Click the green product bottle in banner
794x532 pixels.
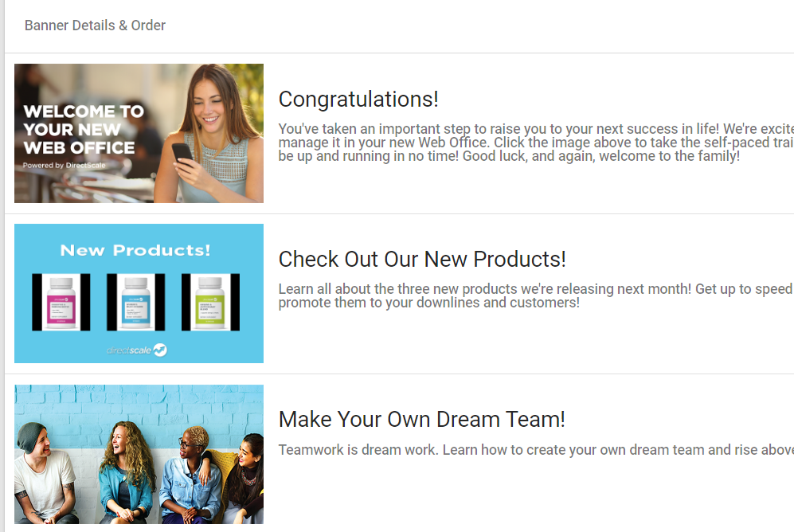pos(210,302)
